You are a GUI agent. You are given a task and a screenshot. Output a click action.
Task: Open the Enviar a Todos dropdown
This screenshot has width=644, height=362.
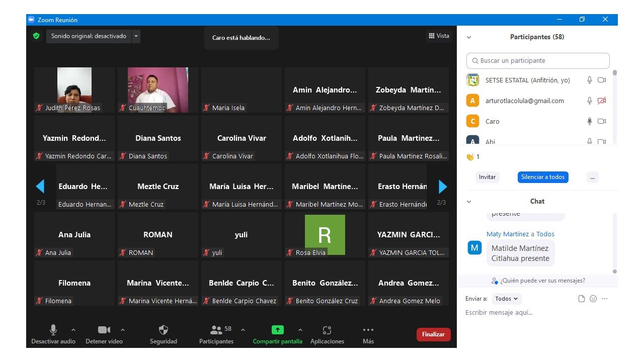click(x=506, y=299)
